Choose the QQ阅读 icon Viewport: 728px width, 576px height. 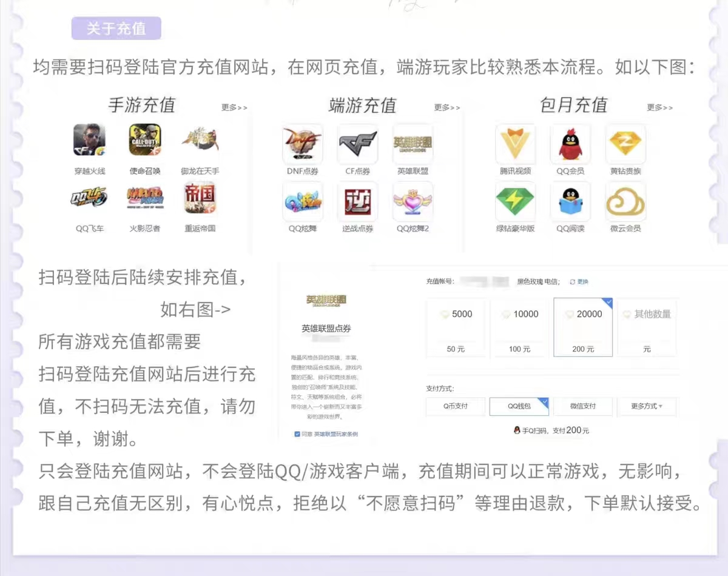(x=571, y=201)
